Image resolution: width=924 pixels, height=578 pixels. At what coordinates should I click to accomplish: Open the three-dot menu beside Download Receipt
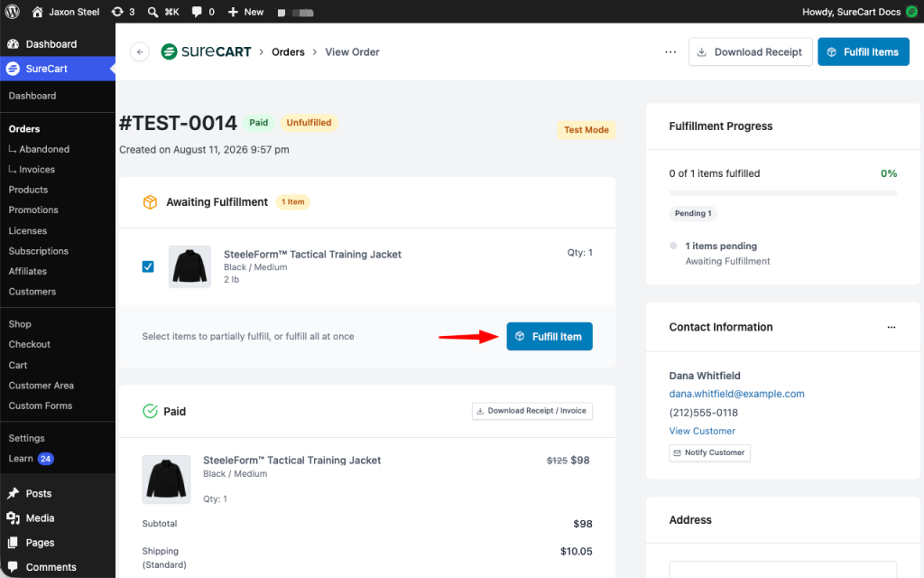click(x=670, y=51)
